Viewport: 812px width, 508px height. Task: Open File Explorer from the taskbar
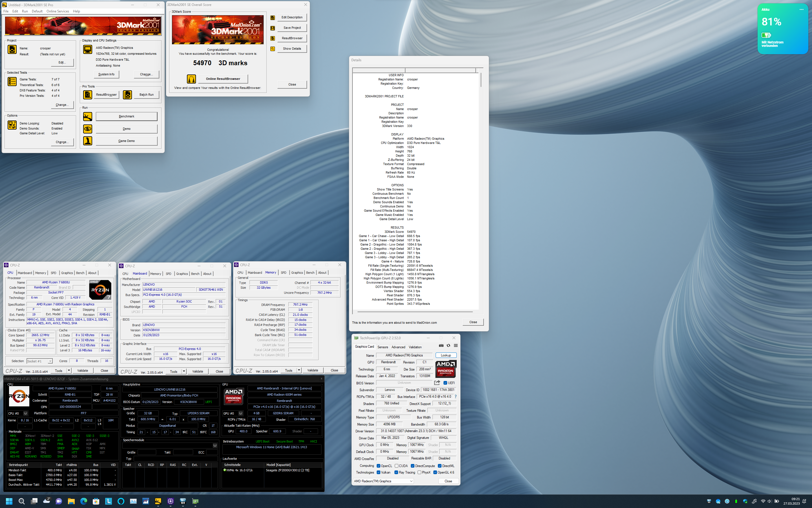71,501
